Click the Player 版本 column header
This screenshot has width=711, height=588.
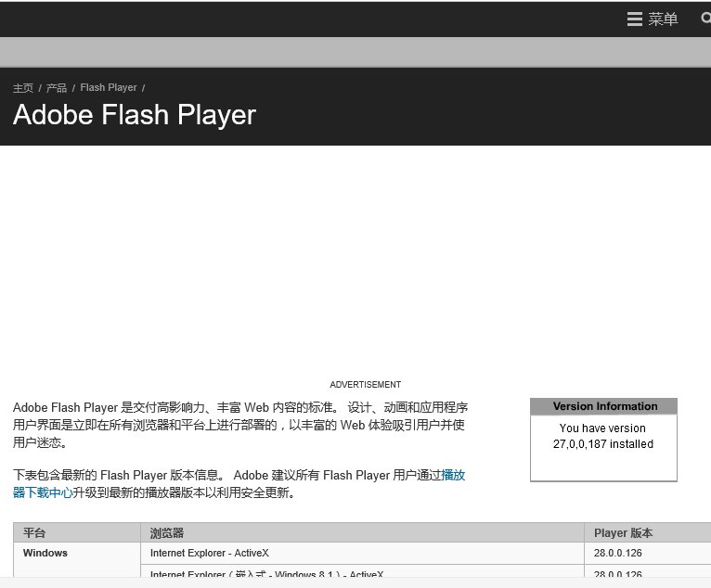coord(648,532)
